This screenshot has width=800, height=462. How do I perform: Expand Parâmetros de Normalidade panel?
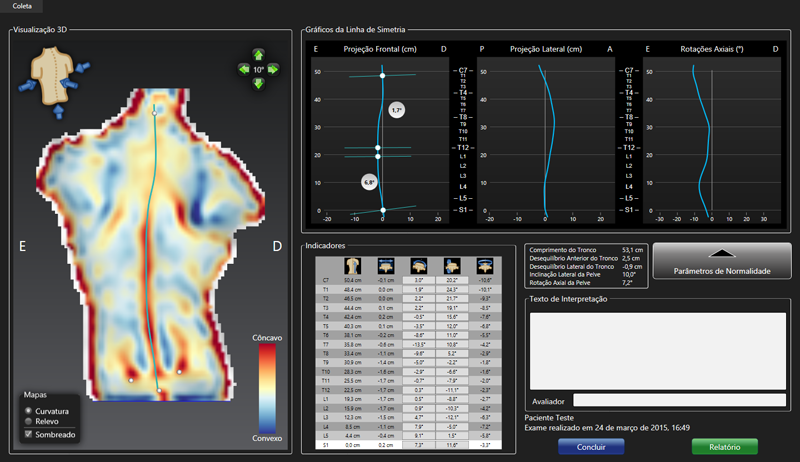(x=722, y=261)
